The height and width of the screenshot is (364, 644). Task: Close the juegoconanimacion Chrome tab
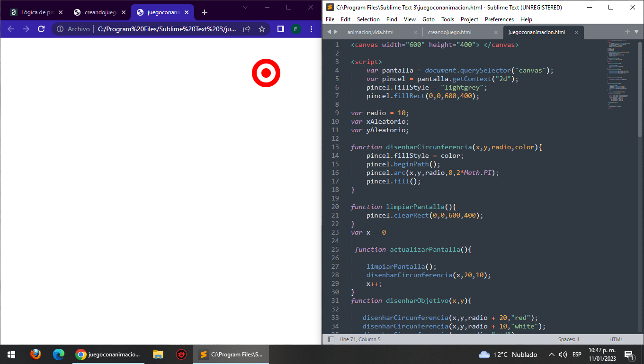click(187, 12)
